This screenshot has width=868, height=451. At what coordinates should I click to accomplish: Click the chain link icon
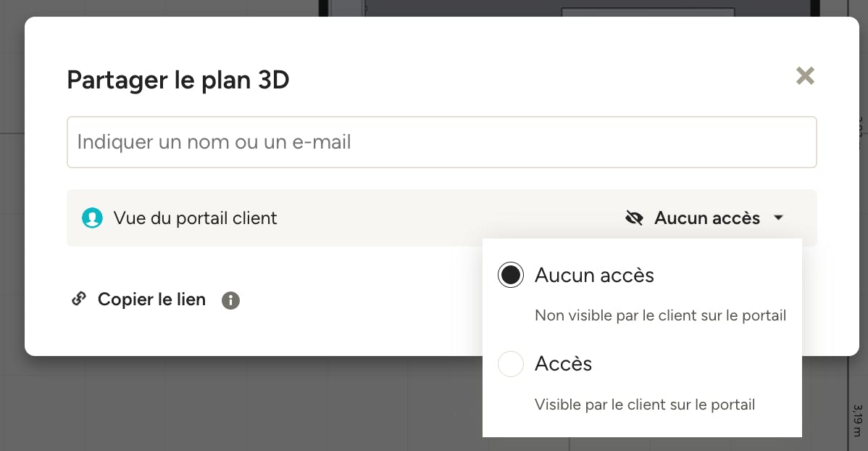coord(79,299)
